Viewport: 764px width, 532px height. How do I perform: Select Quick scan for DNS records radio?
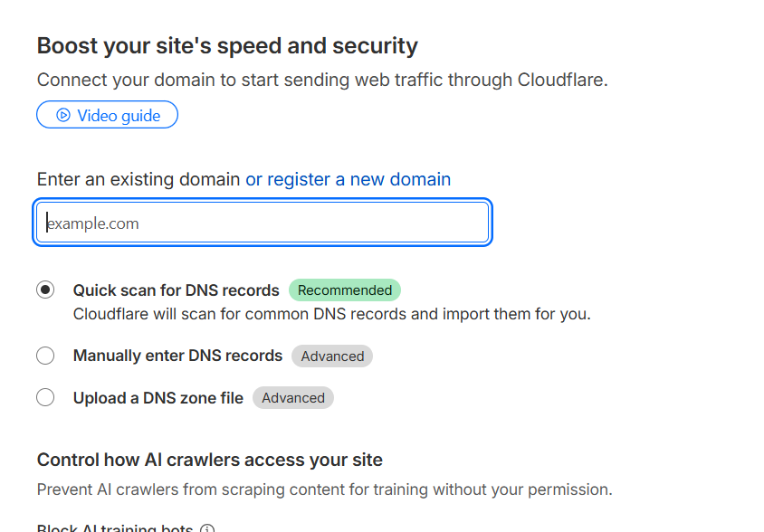(x=45, y=290)
